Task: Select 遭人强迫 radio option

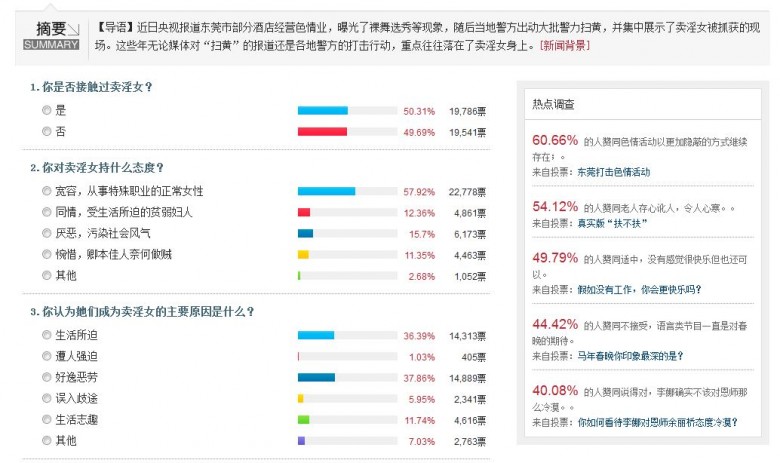Action: [x=47, y=356]
